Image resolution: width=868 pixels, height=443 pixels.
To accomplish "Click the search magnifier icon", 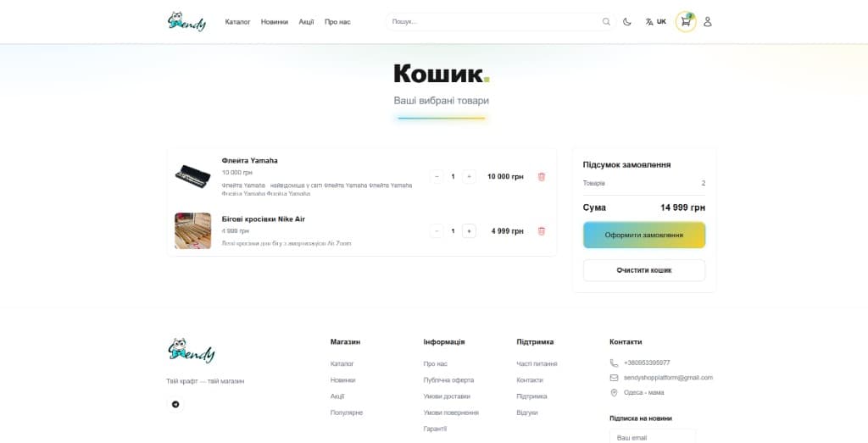I will click(x=606, y=21).
